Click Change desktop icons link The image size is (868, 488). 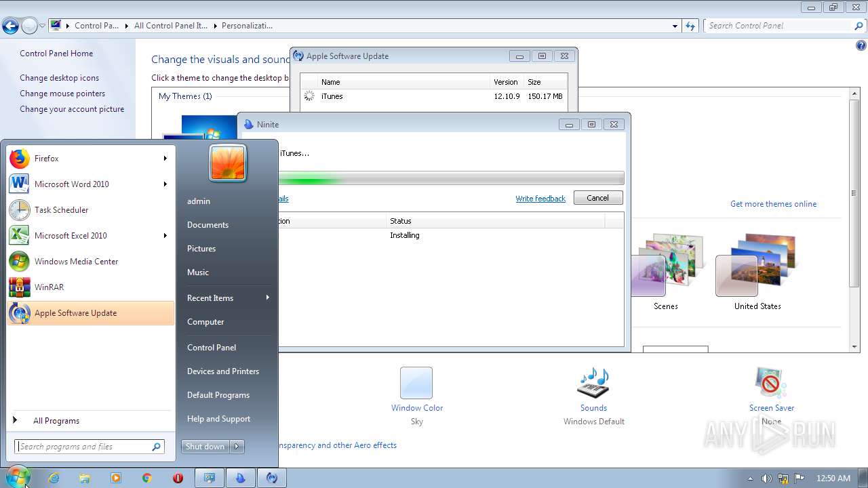pyautogui.click(x=59, y=78)
